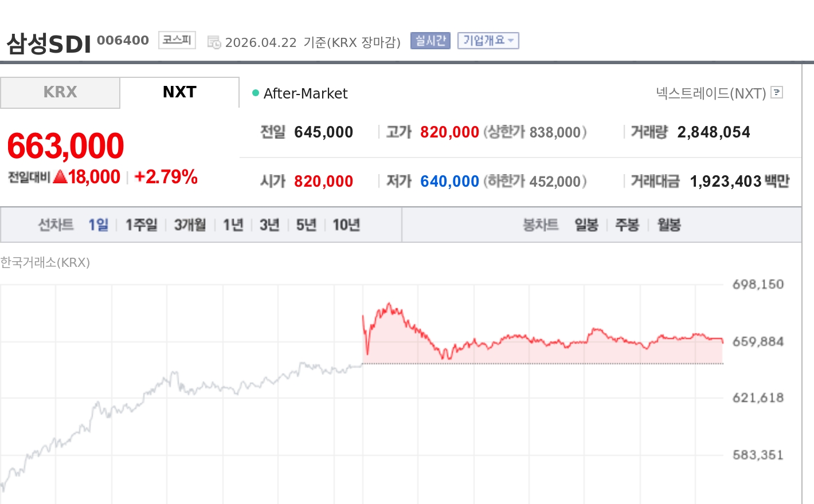Show the 5년 line chart
The image size is (814, 504).
pos(306,225)
